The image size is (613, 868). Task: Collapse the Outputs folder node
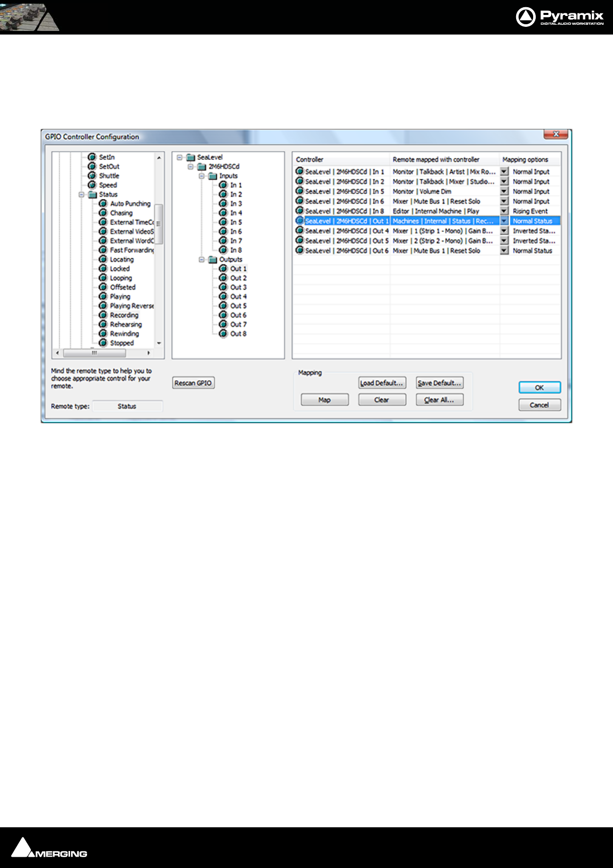tap(201, 259)
